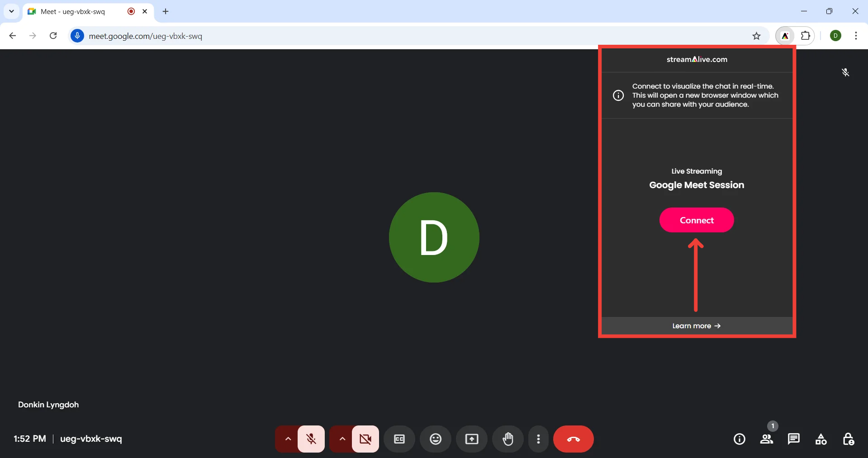The height and width of the screenshot is (458, 868).
Task: Open the Chrome extensions puzzle icon
Action: [x=806, y=36]
